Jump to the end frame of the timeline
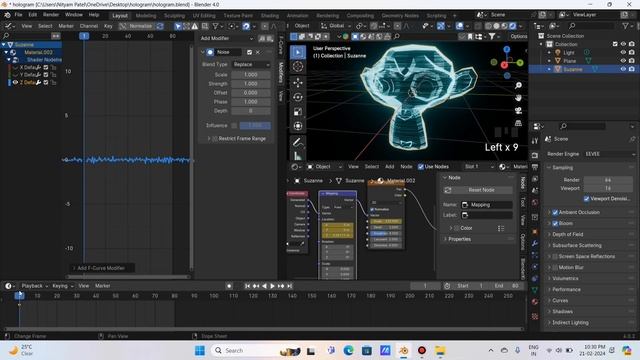 coord(289,286)
